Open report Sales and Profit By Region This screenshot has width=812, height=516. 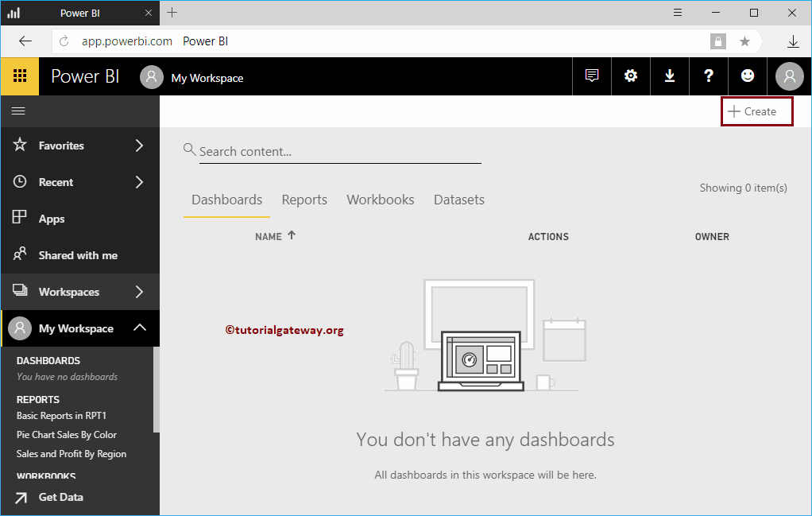(x=72, y=454)
